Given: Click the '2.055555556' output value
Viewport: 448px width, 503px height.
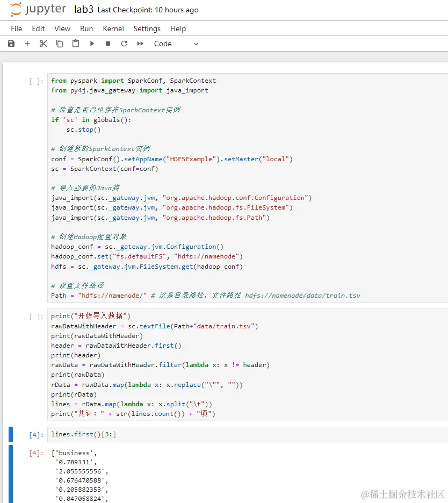Looking at the screenshot, I should tap(82, 471).
